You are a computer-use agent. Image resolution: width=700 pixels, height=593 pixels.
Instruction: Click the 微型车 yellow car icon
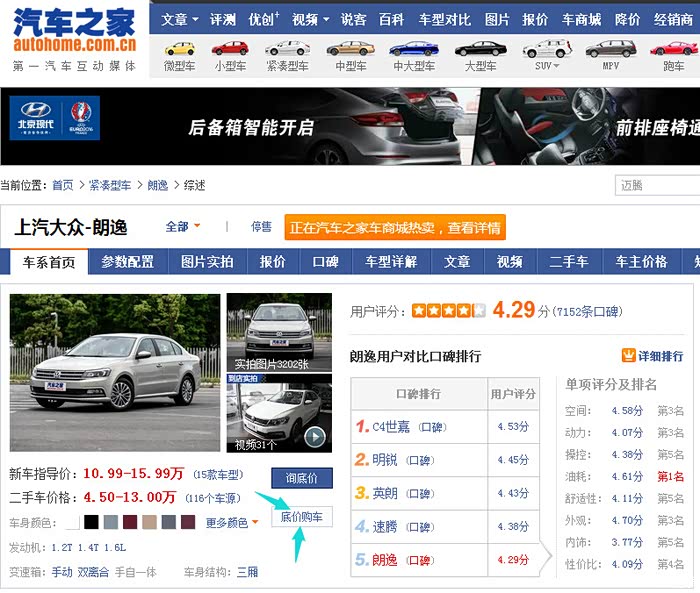click(x=179, y=49)
